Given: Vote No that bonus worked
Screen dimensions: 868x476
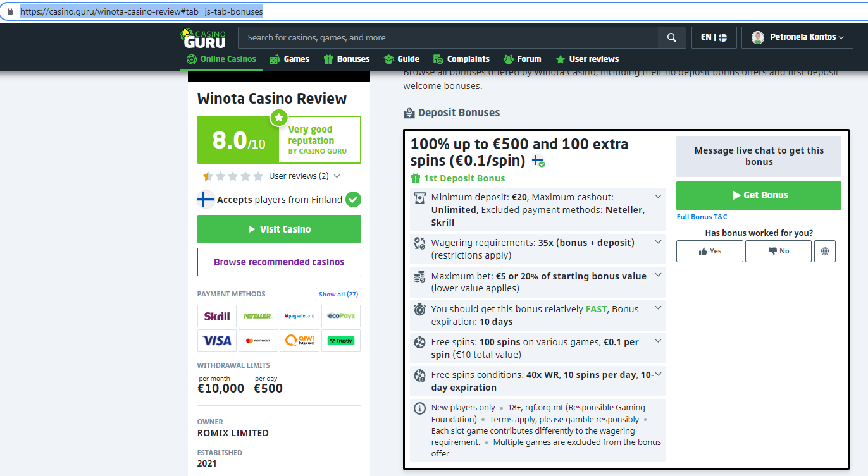Looking at the screenshot, I should click(x=778, y=251).
